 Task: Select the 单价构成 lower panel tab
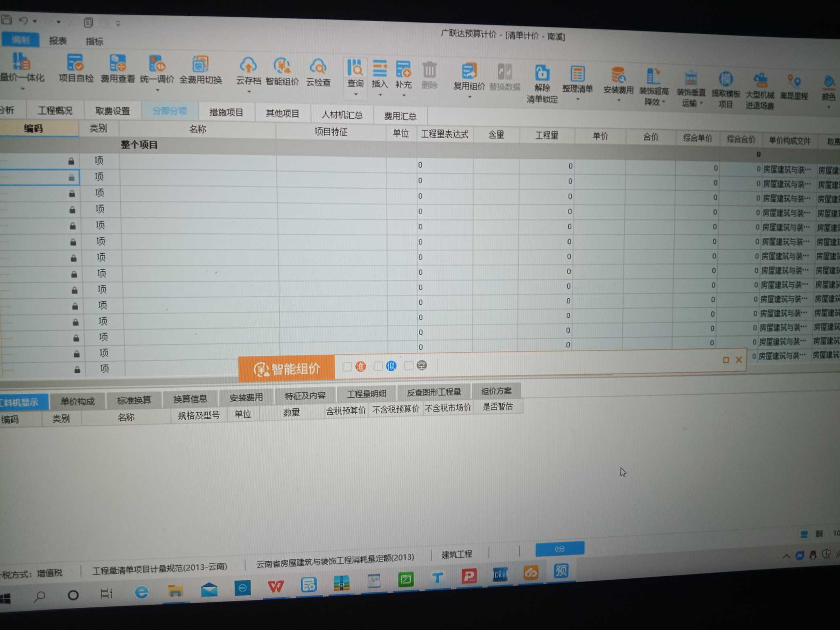point(78,401)
